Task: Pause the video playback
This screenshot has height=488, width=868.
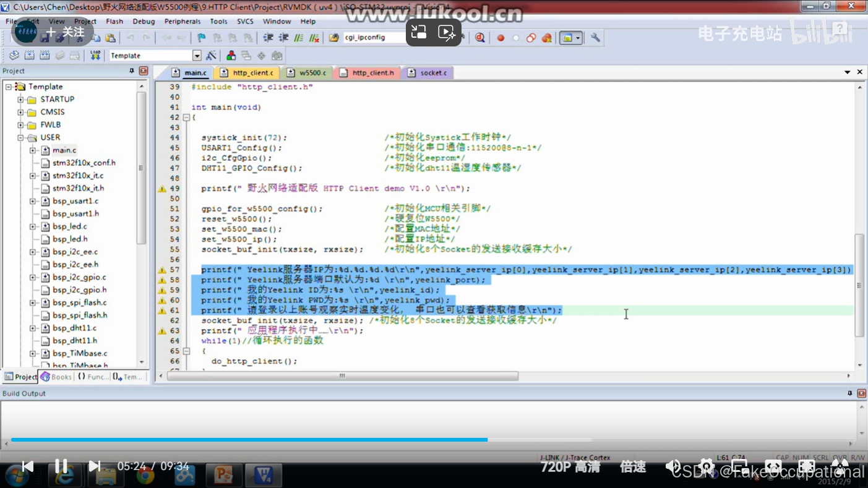Action: click(x=61, y=466)
